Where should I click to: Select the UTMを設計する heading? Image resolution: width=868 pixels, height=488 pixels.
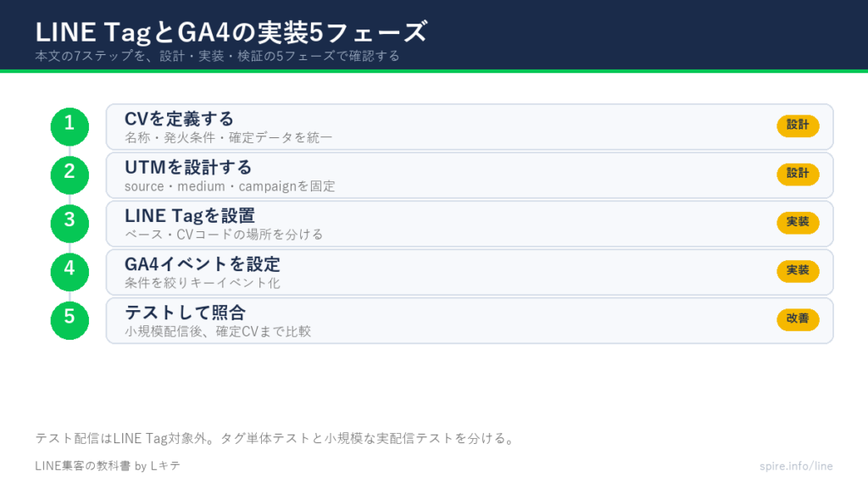pos(188,167)
